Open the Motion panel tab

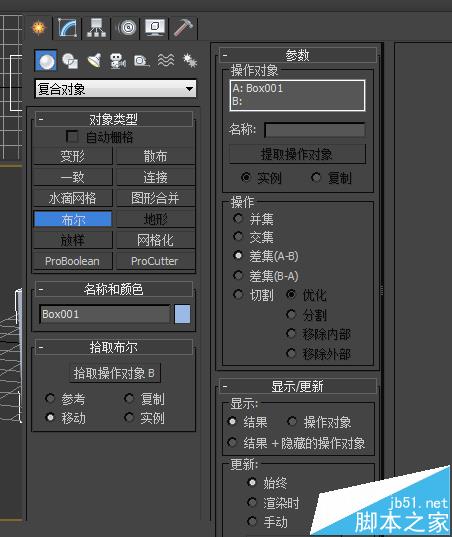point(127,28)
